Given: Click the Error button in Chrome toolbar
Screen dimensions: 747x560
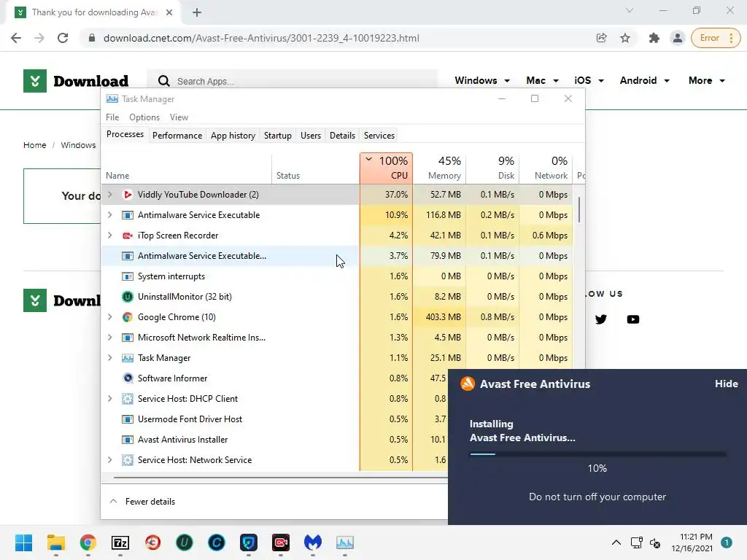Looking at the screenshot, I should click(716, 38).
